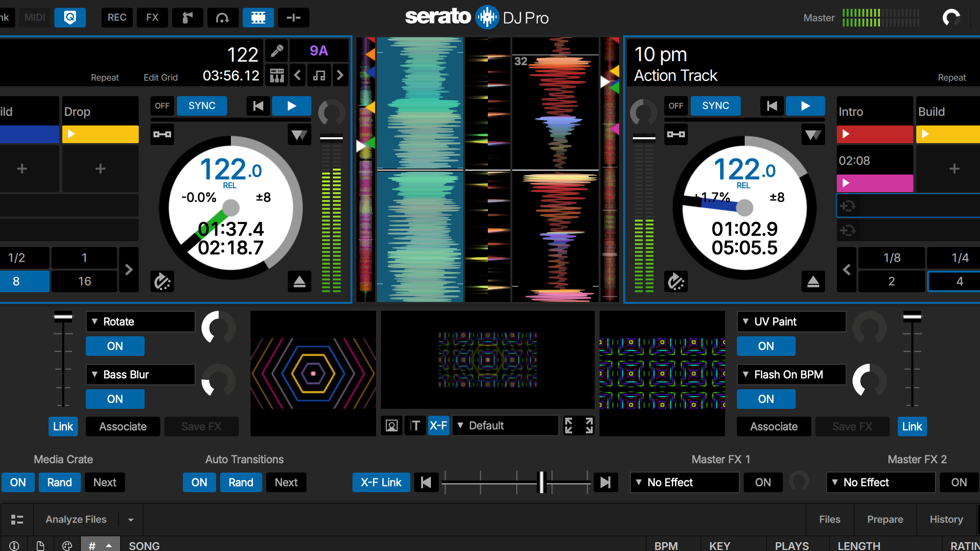Open the beatgrid editor icon on left deck
This screenshot has width=980, height=551.
coord(277,75)
